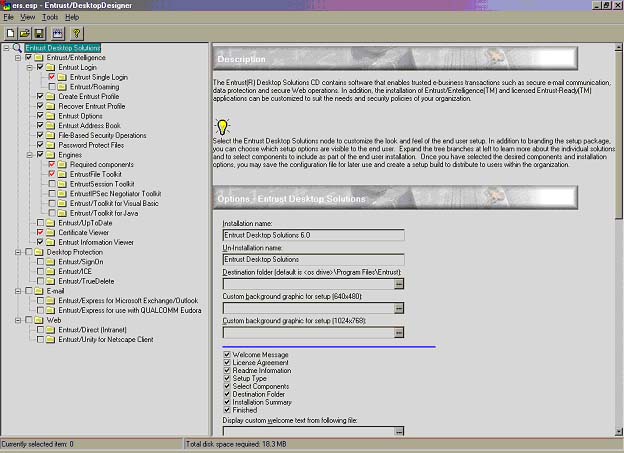
Task: Click the scrollbar down arrow in right pane
Action: point(618,432)
